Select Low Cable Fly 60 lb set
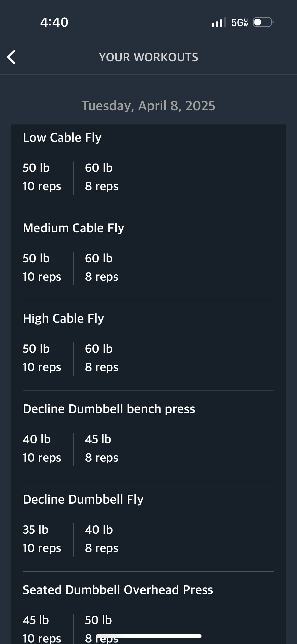The width and height of the screenshot is (297, 644). (102, 177)
